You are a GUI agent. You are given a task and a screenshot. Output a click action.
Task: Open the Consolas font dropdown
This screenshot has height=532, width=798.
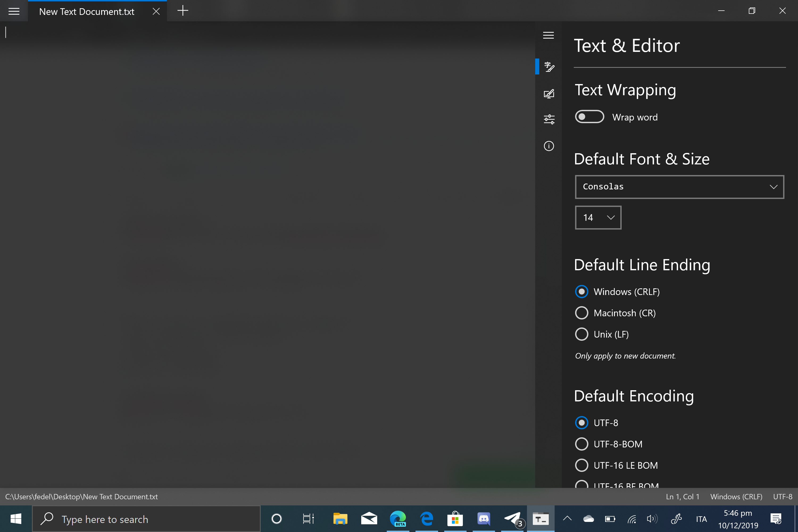(x=679, y=187)
